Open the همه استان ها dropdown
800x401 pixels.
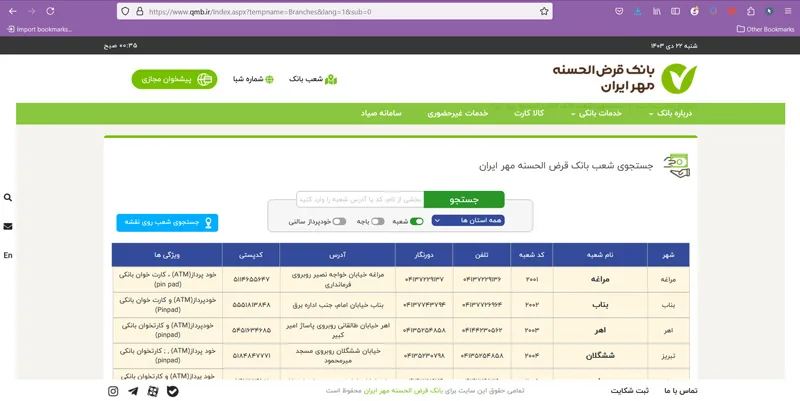[468, 220]
